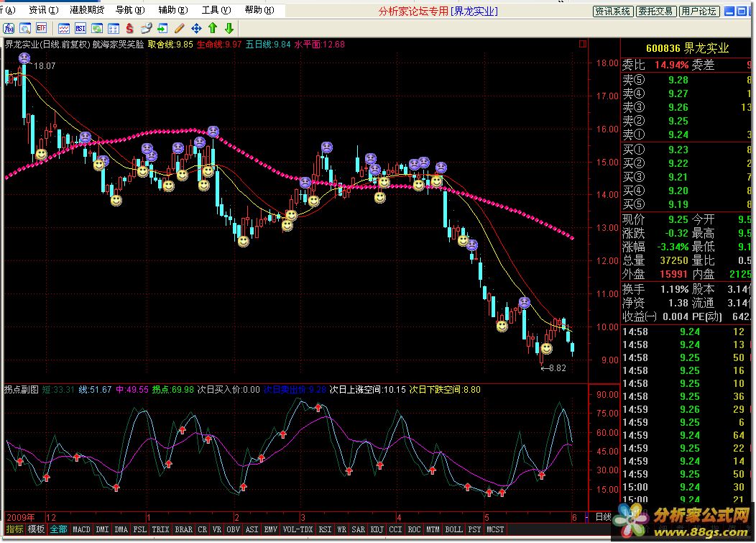This screenshot has height=543, width=756.
Task: Open the 辅助(E) menu
Action: tap(173, 10)
